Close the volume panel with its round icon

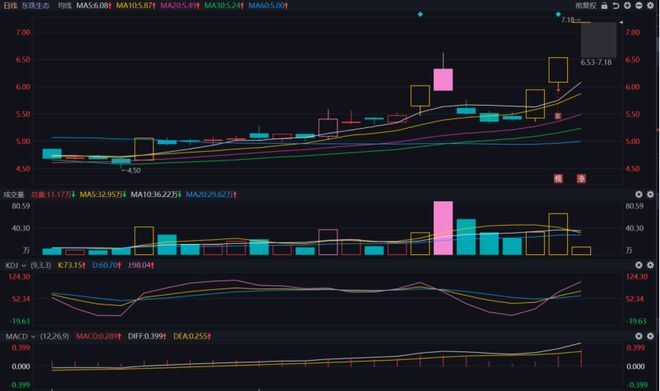tap(639, 194)
